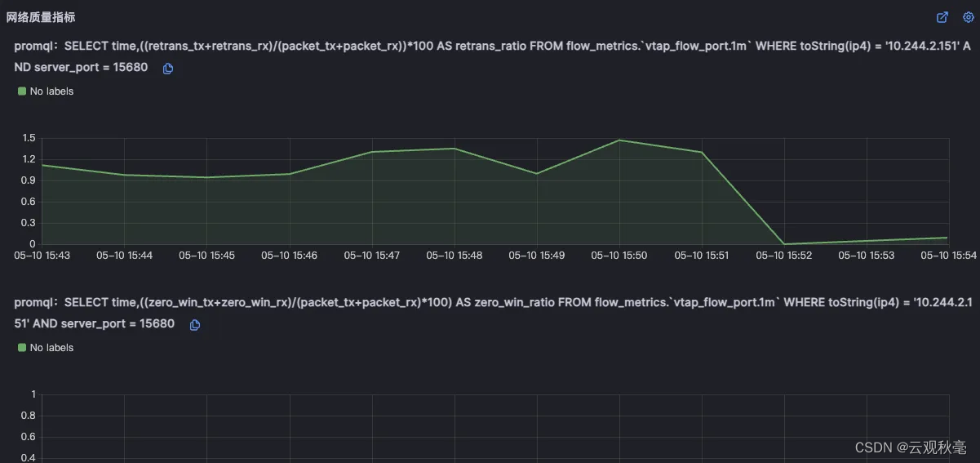
Task: Click the 05-10 15:44 time axis label
Action: pos(124,256)
